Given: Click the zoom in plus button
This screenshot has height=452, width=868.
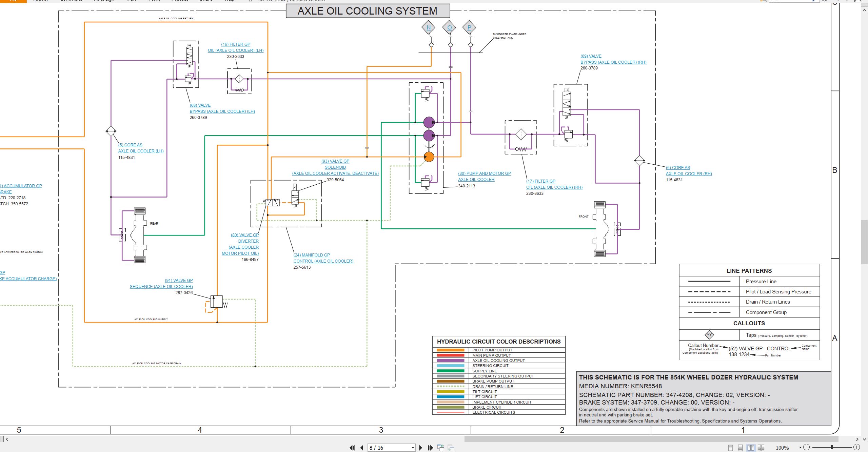Looking at the screenshot, I should 856,447.
